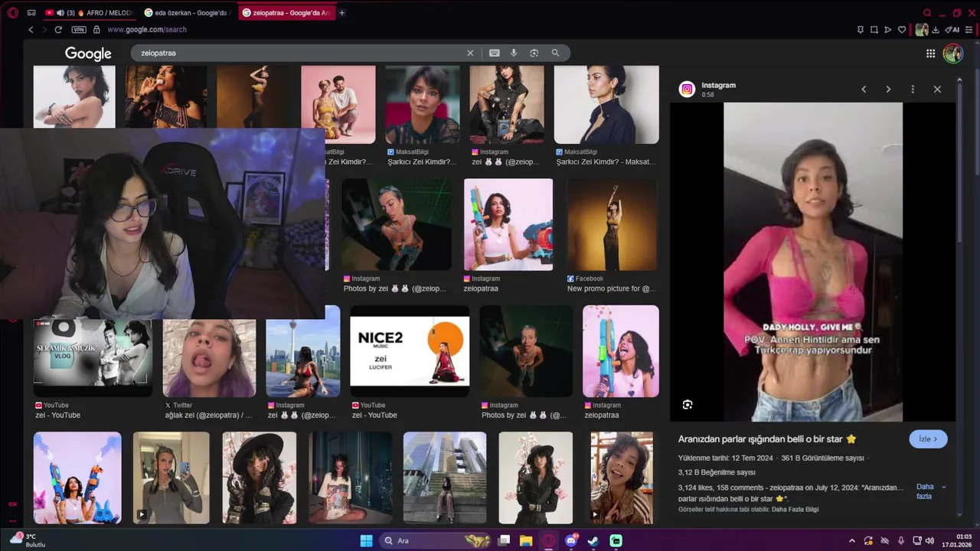Open the tray volume control
The width and height of the screenshot is (980, 551).
click(x=930, y=541)
